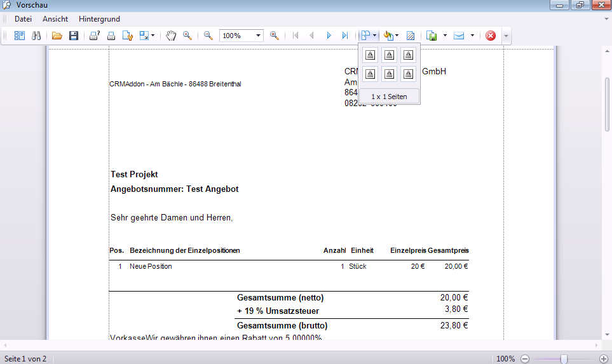Viewport: 612px width, 364px height.
Task: Open the toolbar options overflow arrow
Action: pos(507,36)
